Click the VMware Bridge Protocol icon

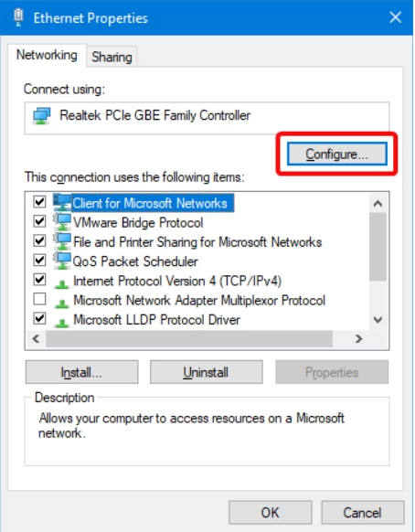(x=62, y=222)
